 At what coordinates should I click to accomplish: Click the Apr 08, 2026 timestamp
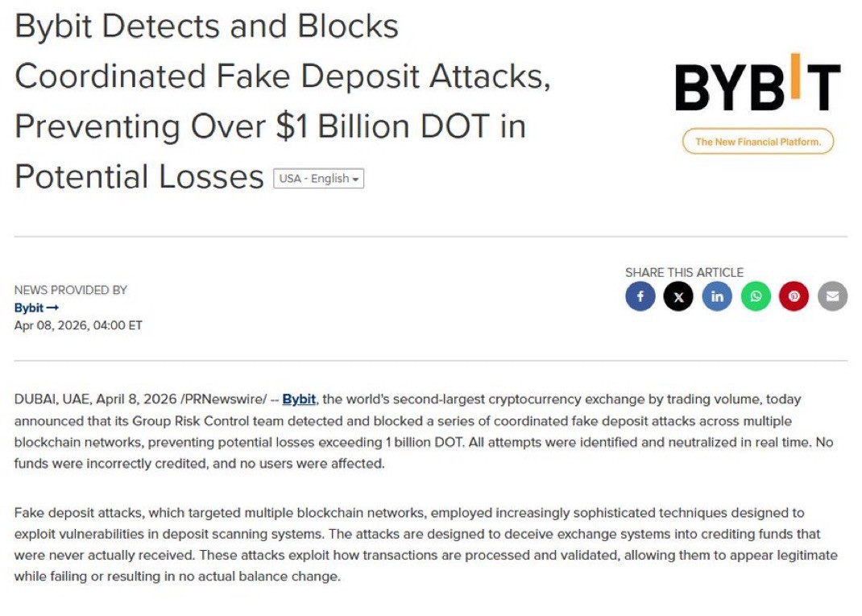click(78, 325)
